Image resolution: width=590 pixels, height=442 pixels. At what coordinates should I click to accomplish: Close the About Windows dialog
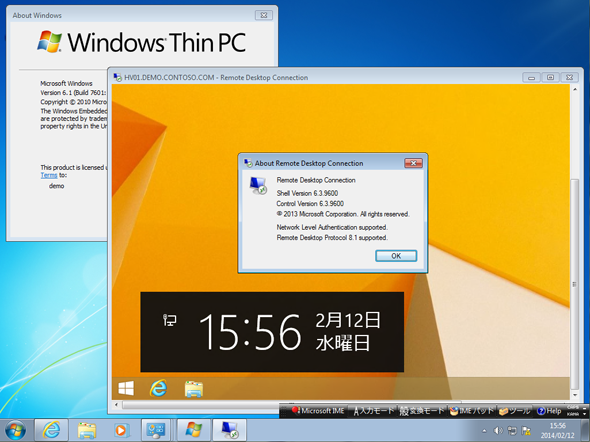pyautogui.click(x=264, y=15)
